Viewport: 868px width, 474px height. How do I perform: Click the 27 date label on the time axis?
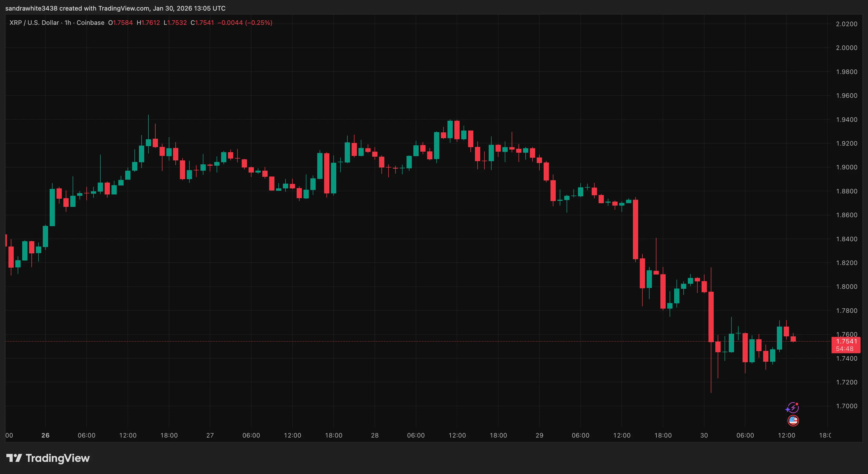(210, 435)
